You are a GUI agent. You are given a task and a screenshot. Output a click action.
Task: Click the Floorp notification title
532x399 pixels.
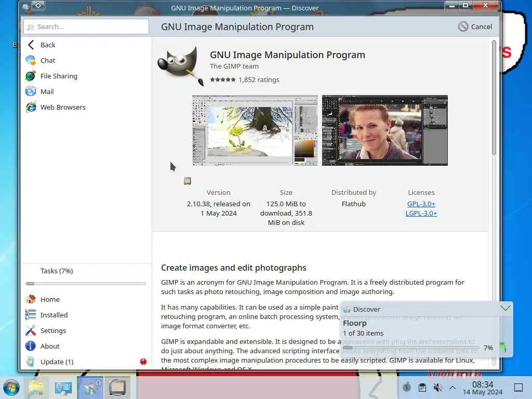354,323
